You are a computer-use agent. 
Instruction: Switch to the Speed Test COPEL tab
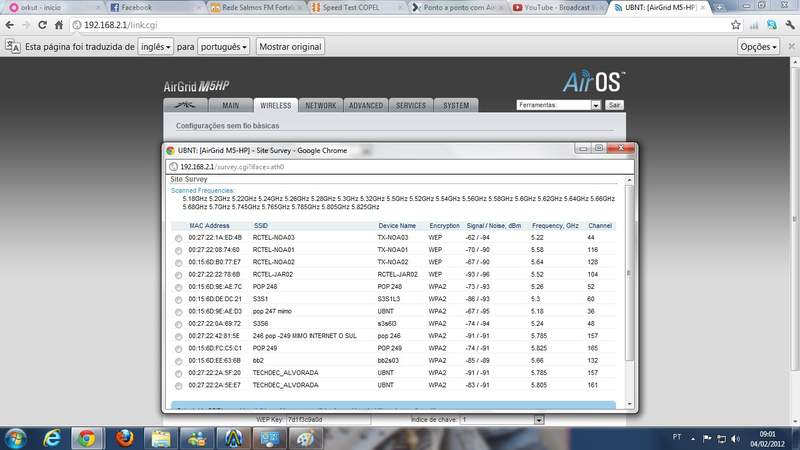click(355, 7)
